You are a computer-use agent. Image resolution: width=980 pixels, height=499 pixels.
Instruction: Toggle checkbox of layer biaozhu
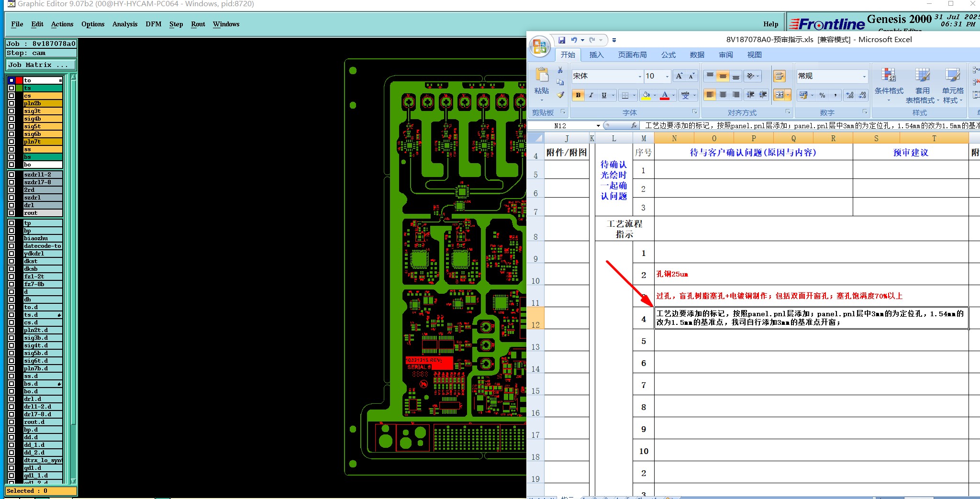click(11, 238)
